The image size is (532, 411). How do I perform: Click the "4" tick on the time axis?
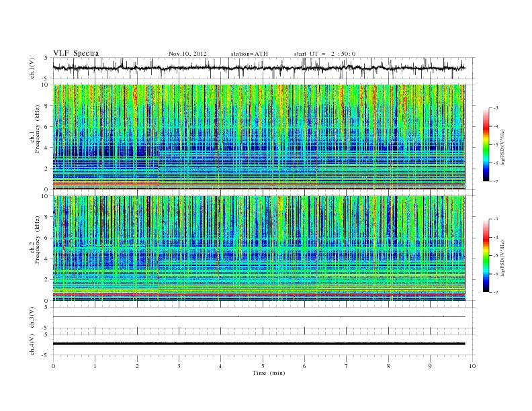(x=220, y=366)
